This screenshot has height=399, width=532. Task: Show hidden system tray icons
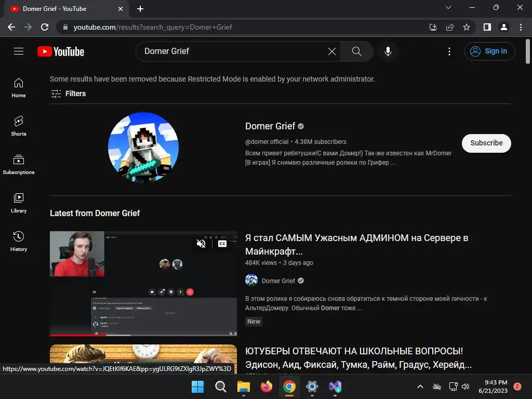click(x=420, y=387)
